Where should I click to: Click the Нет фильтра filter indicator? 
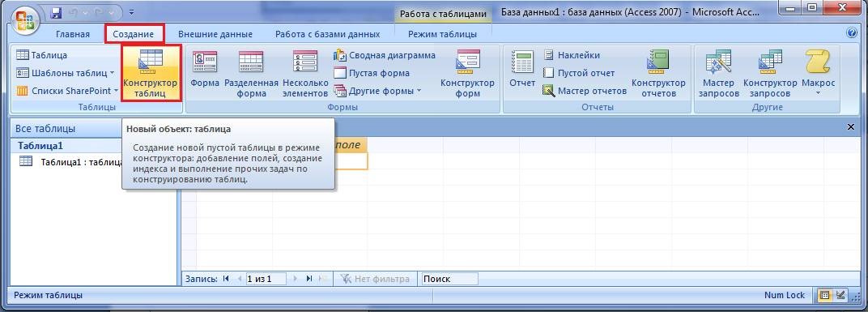point(376,279)
